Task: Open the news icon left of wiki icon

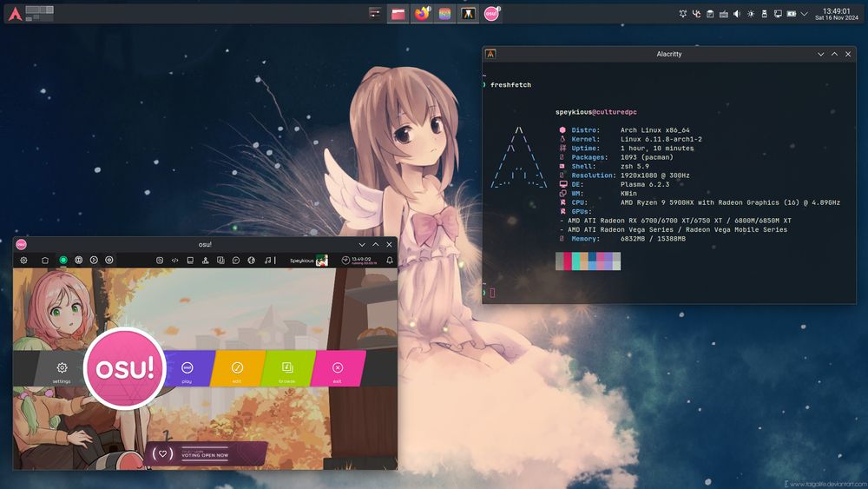Action: [x=160, y=260]
